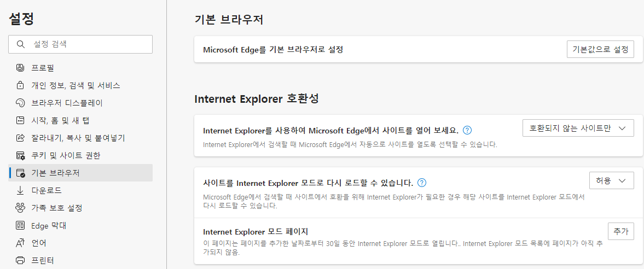
Task: Click the Edge 막대 sidebar icon
Action: coord(20,225)
